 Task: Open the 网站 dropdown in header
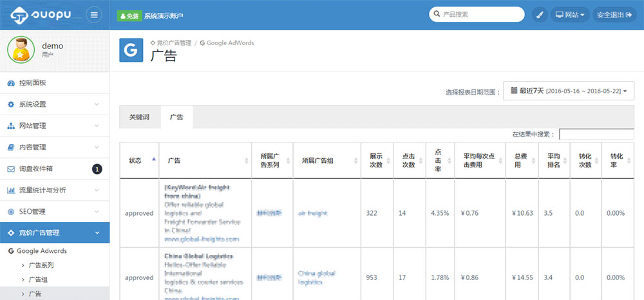click(x=569, y=15)
